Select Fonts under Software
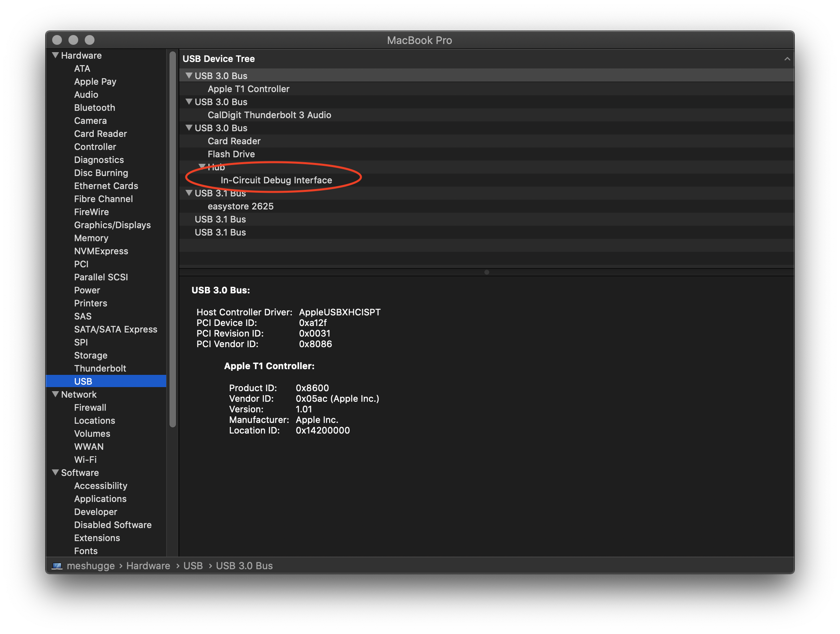 point(86,551)
